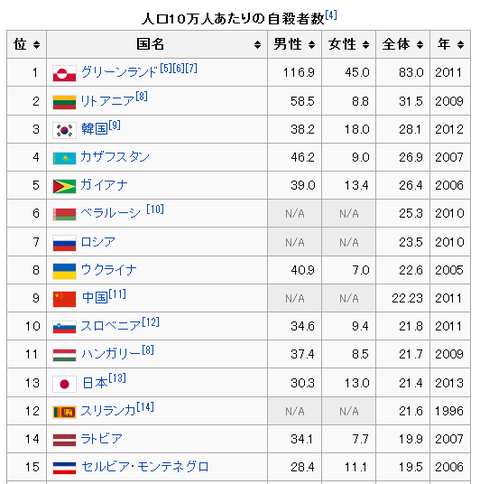Select year 1996 in スリランカ row
The height and width of the screenshot is (484, 480).
449,411
